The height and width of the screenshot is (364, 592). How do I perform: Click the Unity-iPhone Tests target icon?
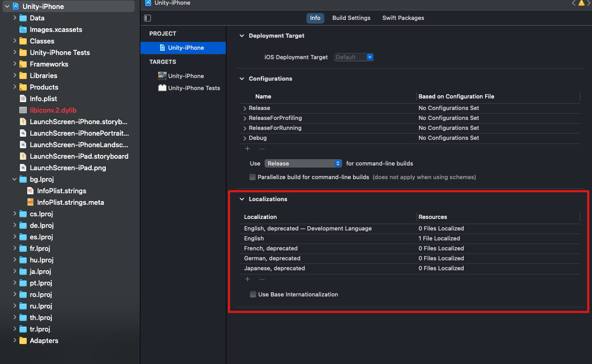(162, 88)
